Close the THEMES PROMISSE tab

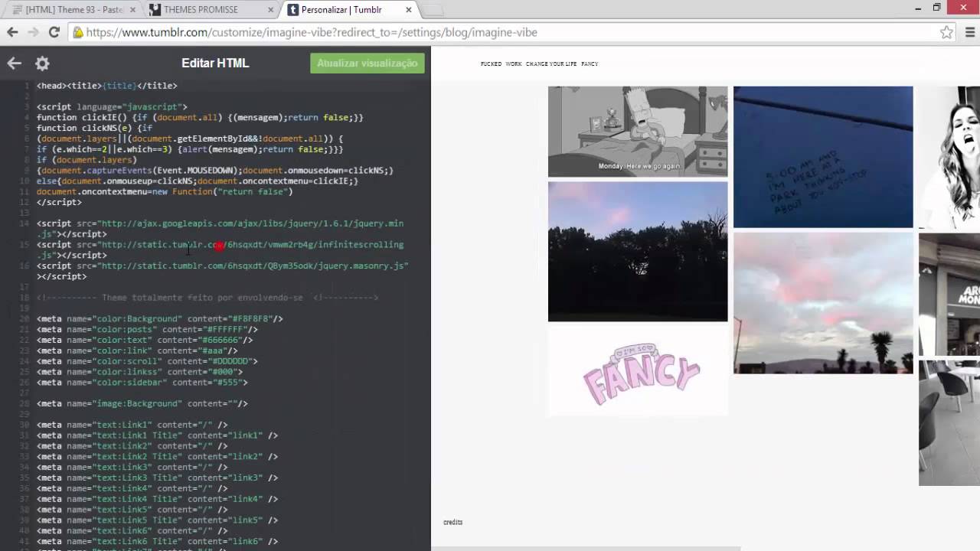point(272,10)
